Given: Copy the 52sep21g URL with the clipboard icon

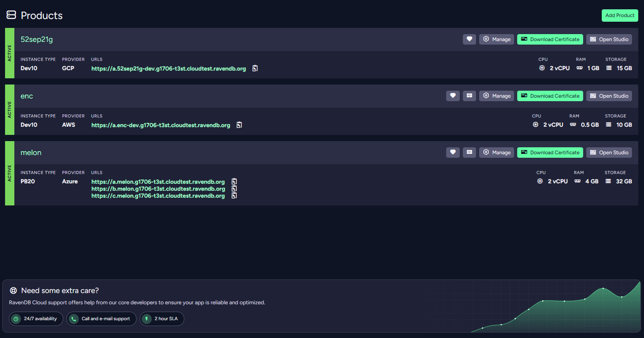Looking at the screenshot, I should (x=255, y=68).
